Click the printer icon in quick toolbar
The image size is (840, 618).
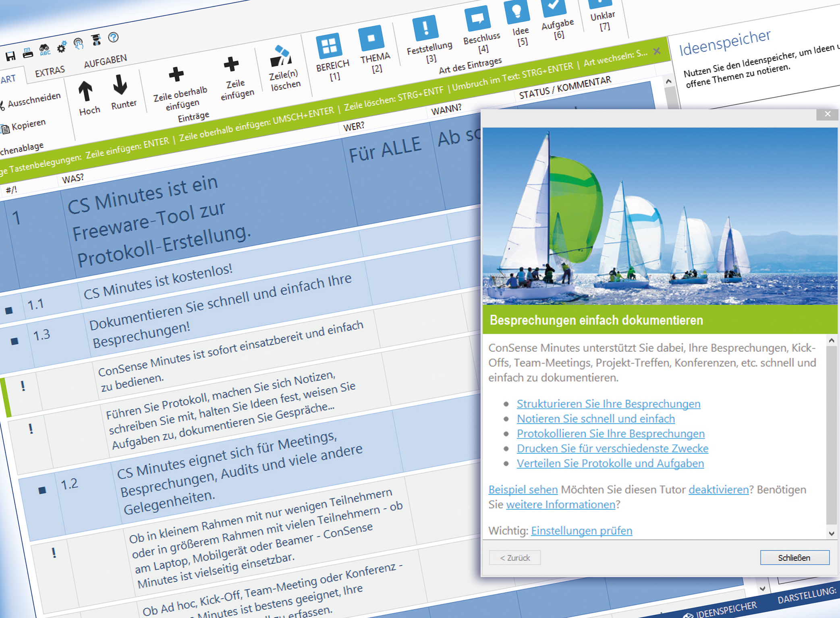click(27, 53)
